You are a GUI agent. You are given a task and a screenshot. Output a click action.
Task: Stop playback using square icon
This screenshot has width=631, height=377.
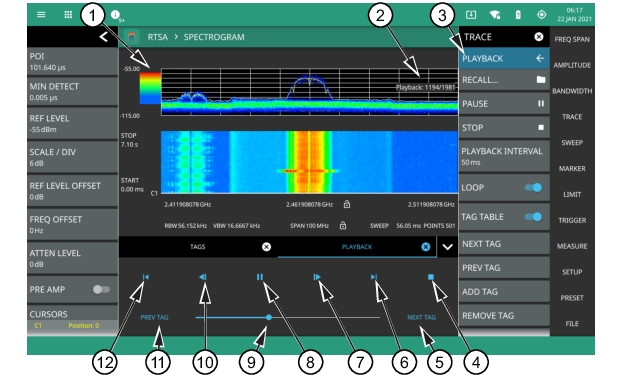431,277
